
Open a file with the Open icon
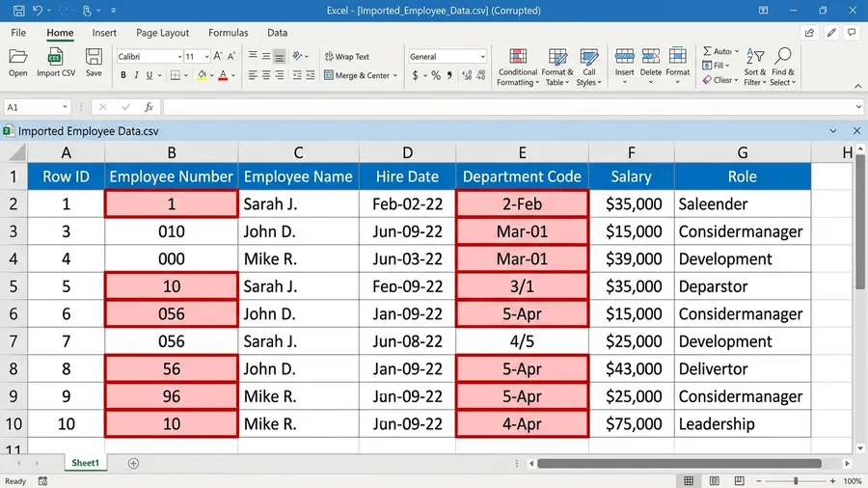(17, 63)
